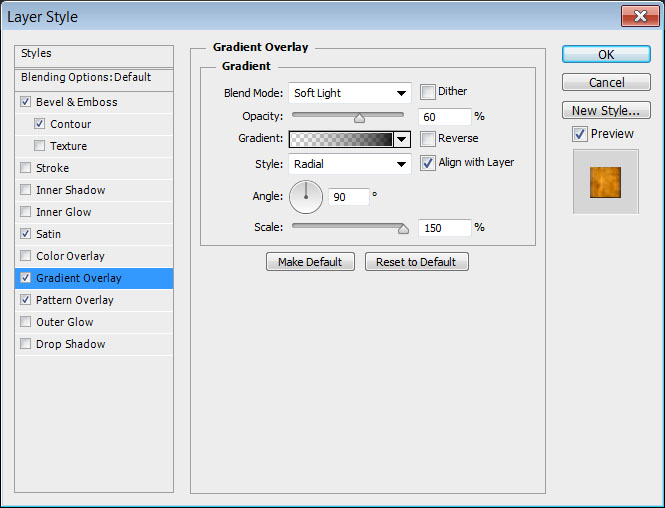Click the angle dial control

click(x=306, y=197)
